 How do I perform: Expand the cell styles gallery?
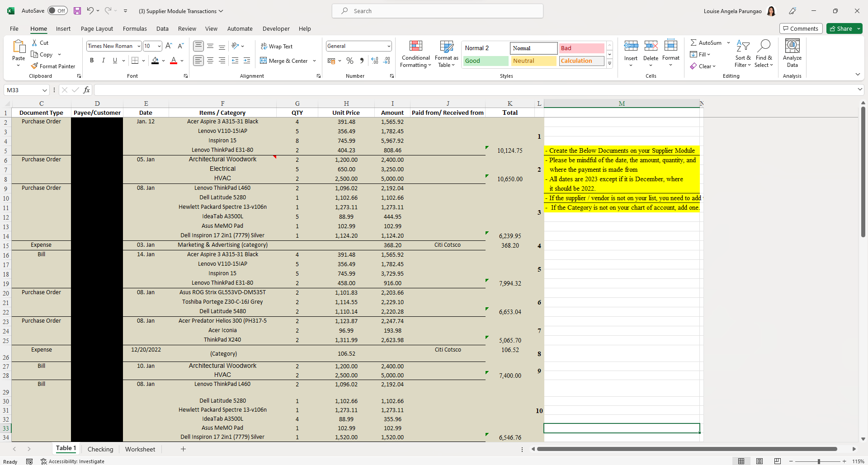tap(609, 63)
